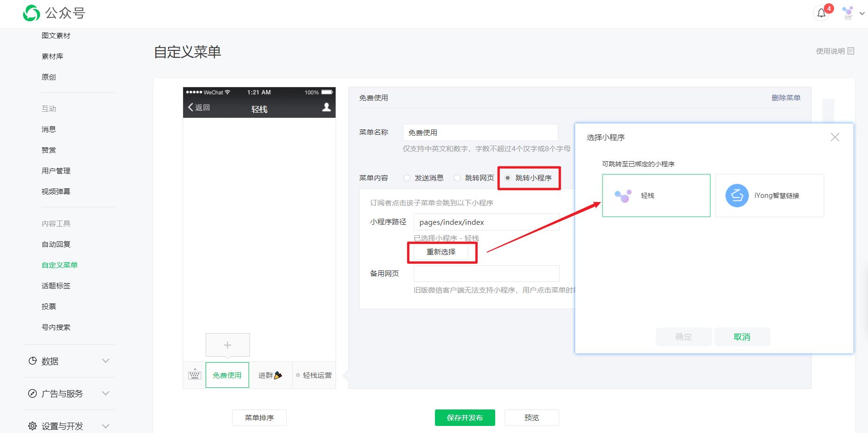Screen dimensions: 868x433
Task: Add a submenu with plus button
Action: (x=227, y=345)
